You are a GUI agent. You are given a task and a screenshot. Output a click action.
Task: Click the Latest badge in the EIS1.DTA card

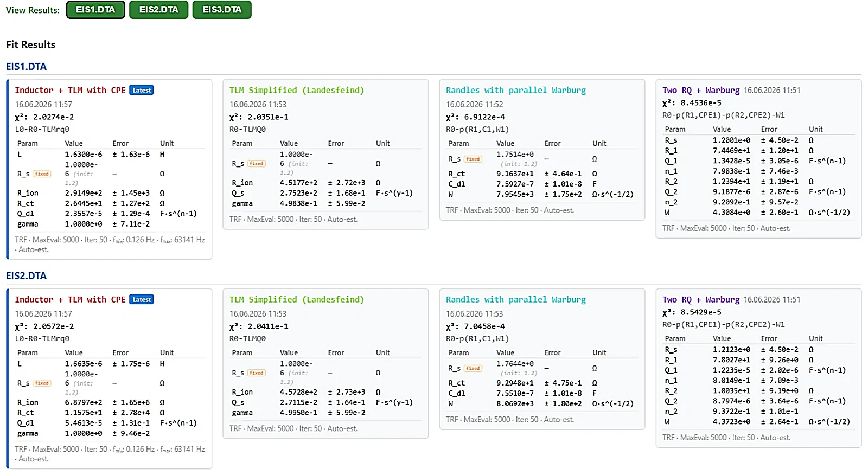(142, 90)
